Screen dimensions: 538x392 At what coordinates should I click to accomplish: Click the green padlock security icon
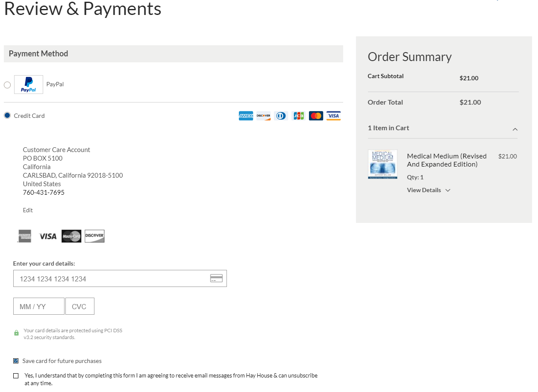point(17,333)
